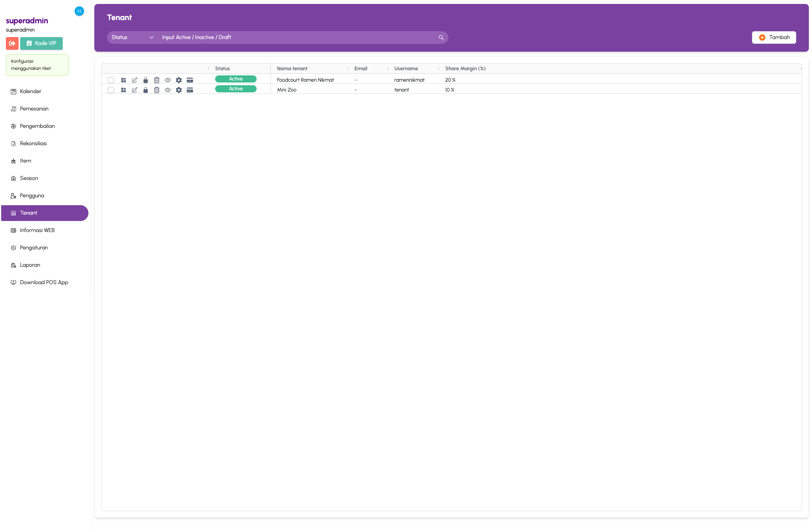Click the trash icon for Mini Zoo
The height and width of the screenshot is (530, 812).
(x=157, y=90)
